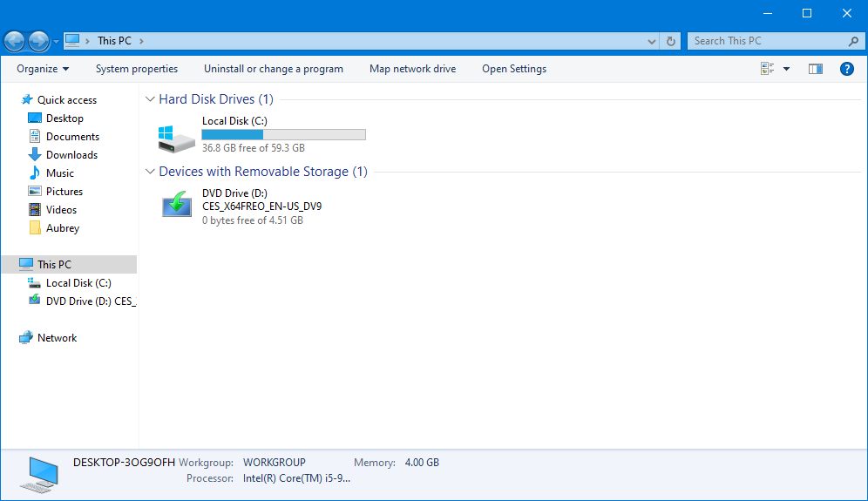Open Help via question mark icon
This screenshot has width=868, height=501.
click(x=846, y=69)
